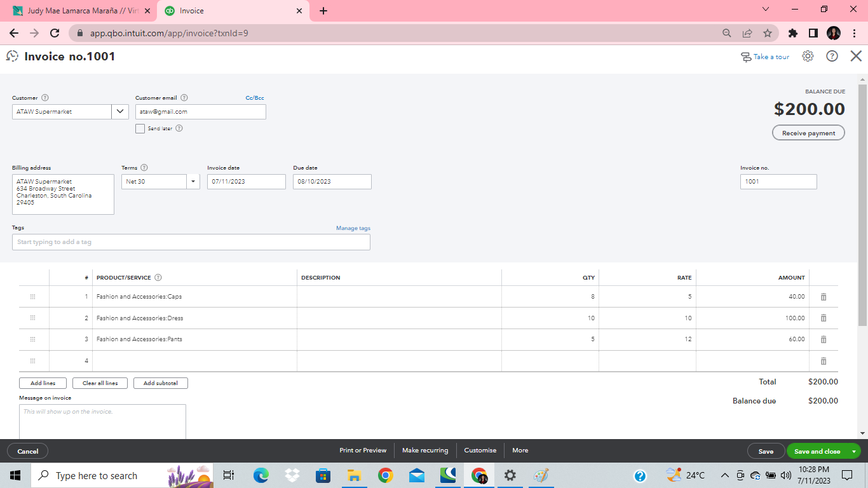The image size is (868, 488).
Task: Open the Cc/Bcc link
Action: [255, 98]
